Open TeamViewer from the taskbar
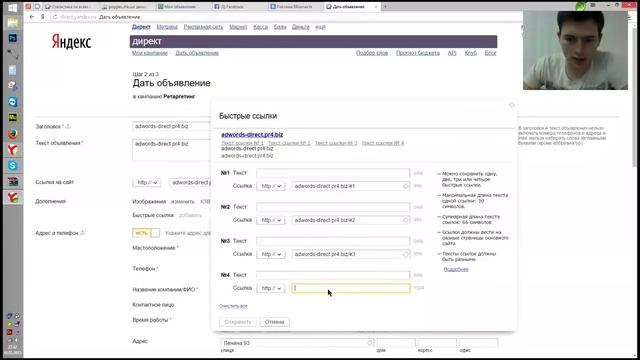This screenshot has height=360, width=640. click(13, 102)
